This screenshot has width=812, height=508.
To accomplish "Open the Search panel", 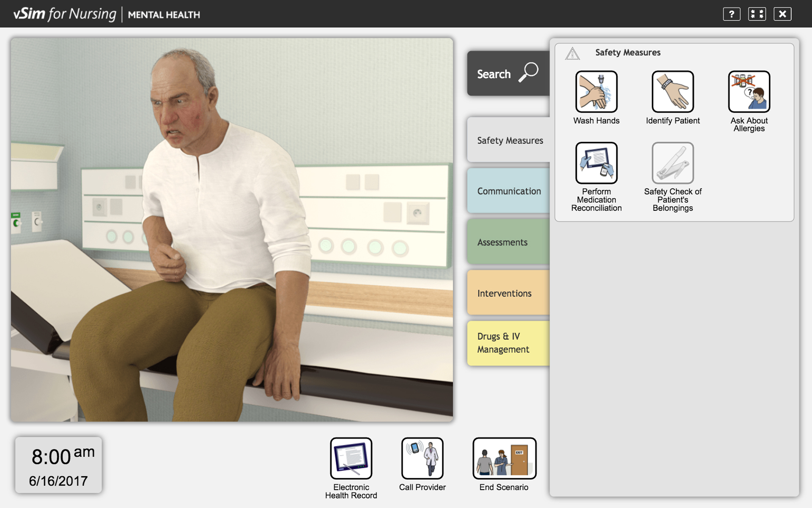I will 508,74.
